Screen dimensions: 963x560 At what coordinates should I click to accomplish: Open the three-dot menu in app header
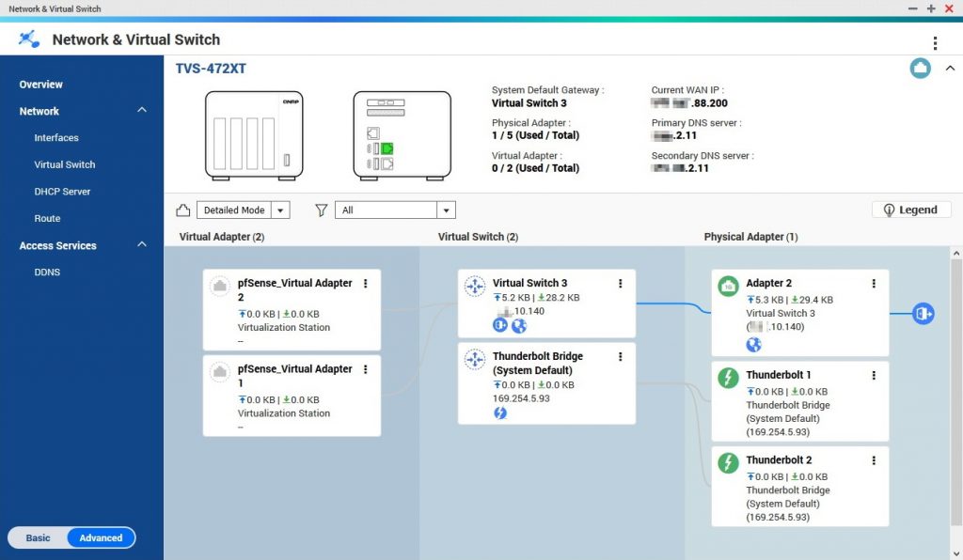tap(935, 42)
